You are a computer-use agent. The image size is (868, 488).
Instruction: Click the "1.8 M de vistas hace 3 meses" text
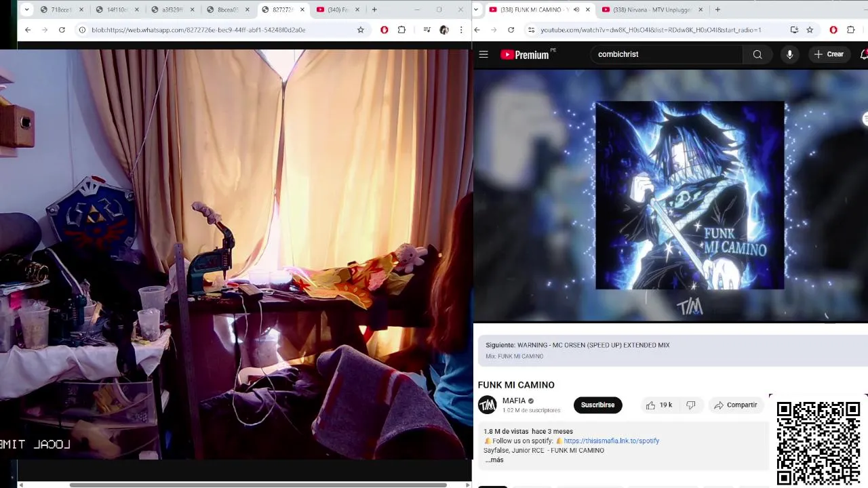point(528,431)
